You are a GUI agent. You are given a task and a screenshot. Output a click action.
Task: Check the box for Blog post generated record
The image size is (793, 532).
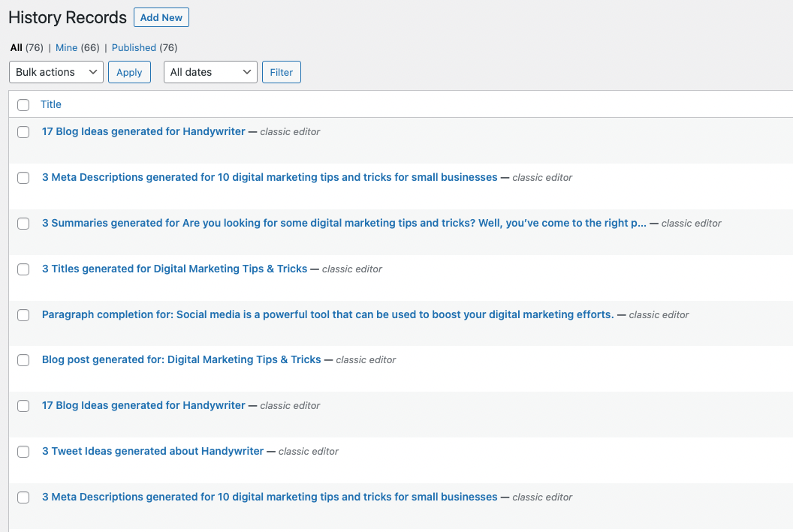(x=23, y=360)
